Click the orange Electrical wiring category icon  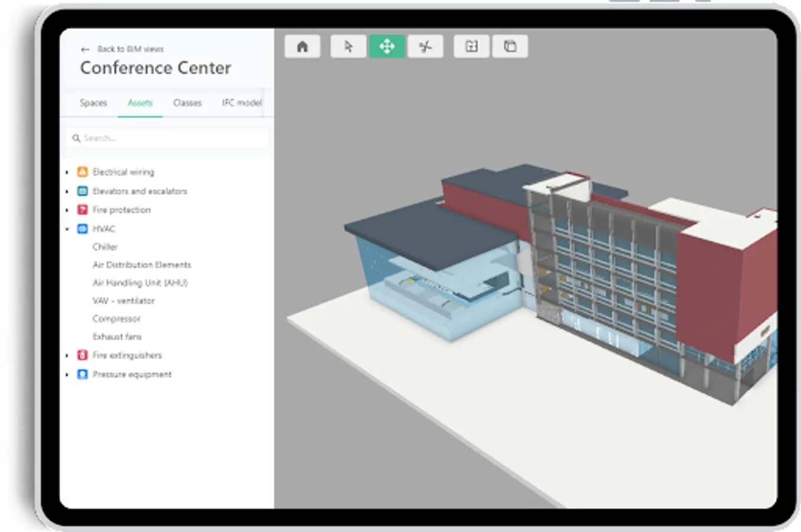(83, 172)
